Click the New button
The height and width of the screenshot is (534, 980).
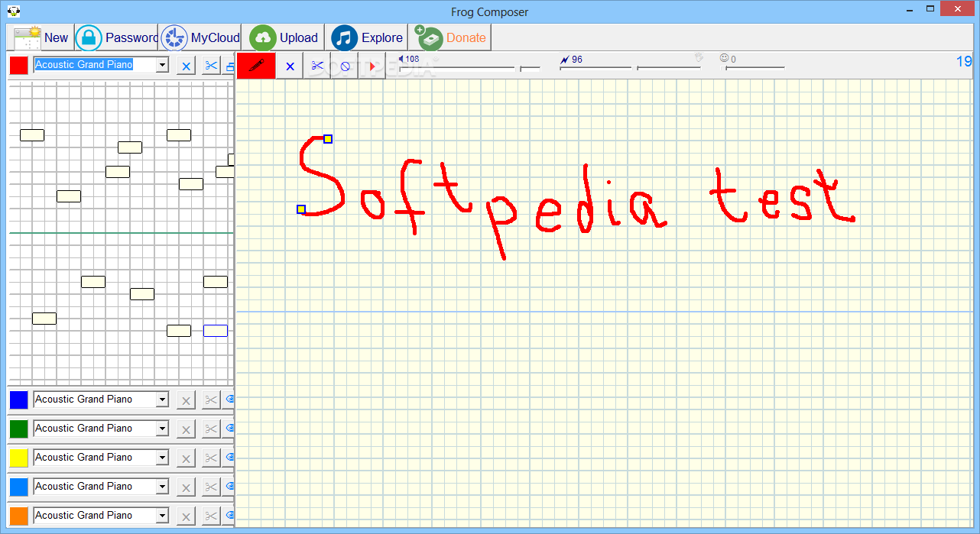pyautogui.click(x=41, y=37)
